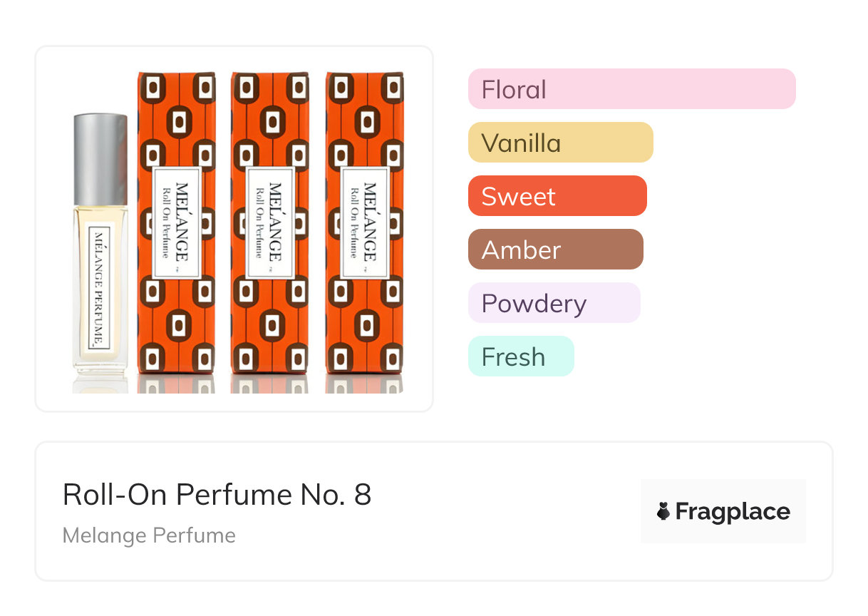The image size is (868, 616).
Task: Click the white label on middle orange box
Action: [270, 222]
